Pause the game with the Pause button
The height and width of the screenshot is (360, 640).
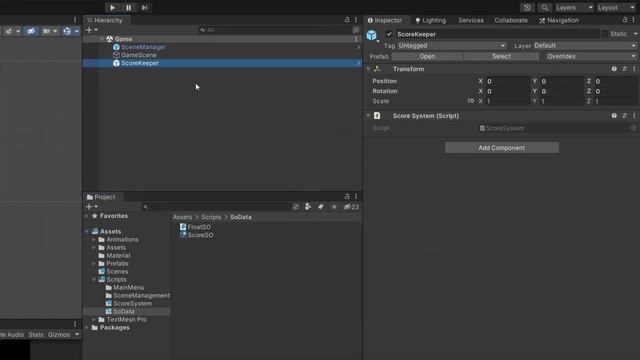click(x=129, y=7)
